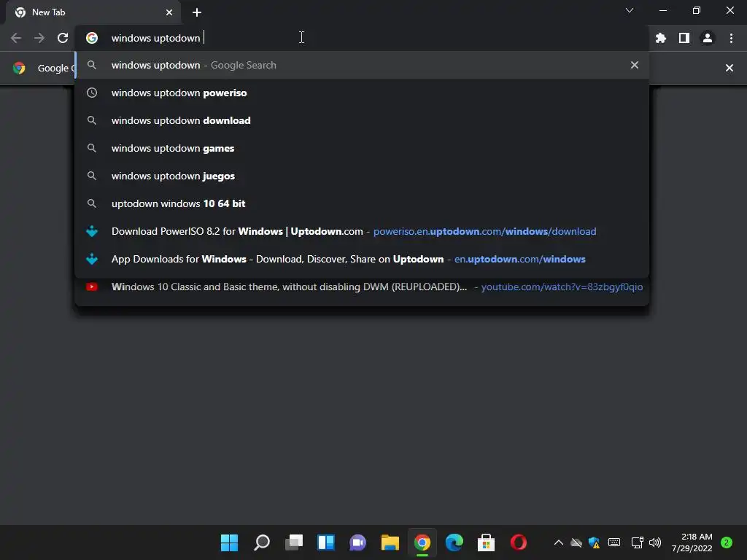747x560 pixels.
Task: Choose 'uptodown windows 10 64 bit' suggestion
Action: pyautogui.click(x=362, y=203)
